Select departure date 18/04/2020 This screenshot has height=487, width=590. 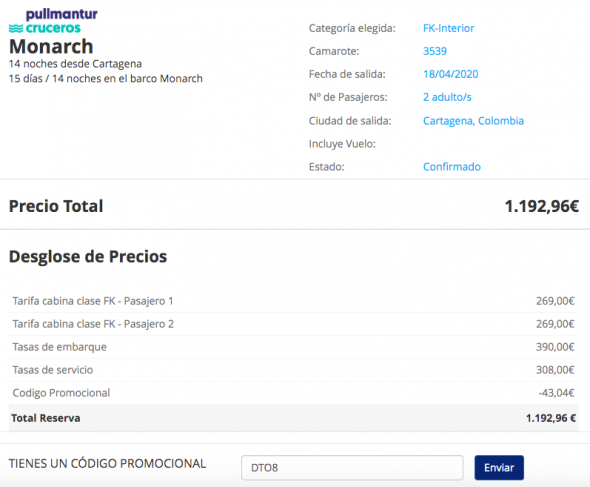[x=451, y=74]
